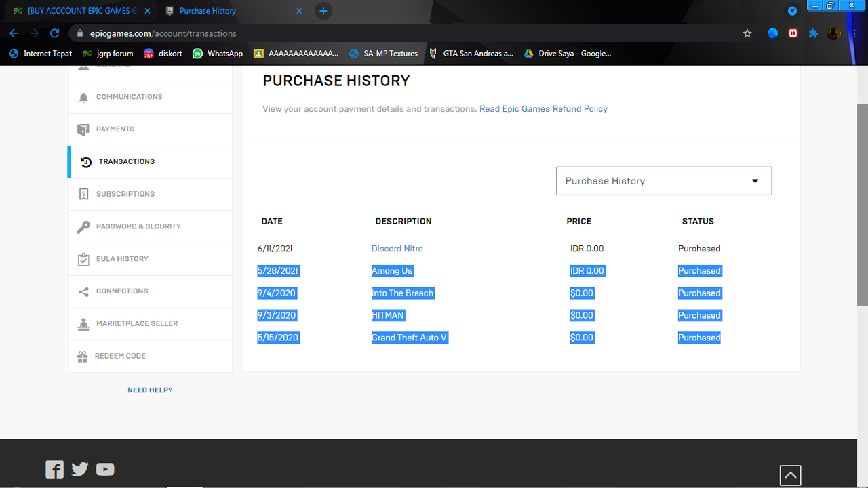Close the Purchase History tab
The height and width of the screenshot is (488, 868).
[300, 11]
